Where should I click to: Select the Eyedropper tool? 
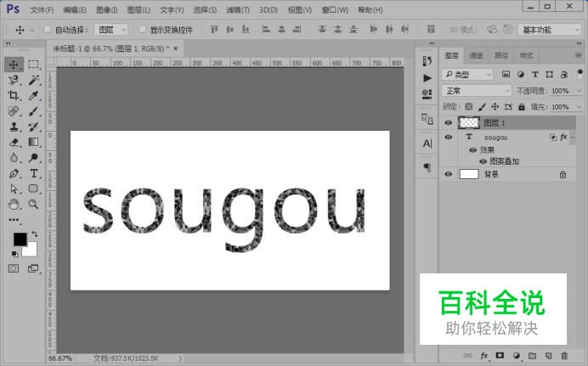click(33, 95)
